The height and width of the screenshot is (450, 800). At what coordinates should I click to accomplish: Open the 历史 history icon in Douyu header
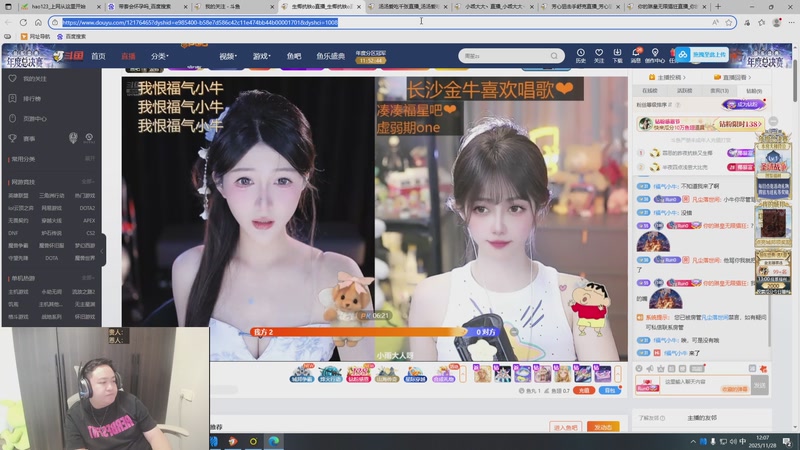point(581,55)
